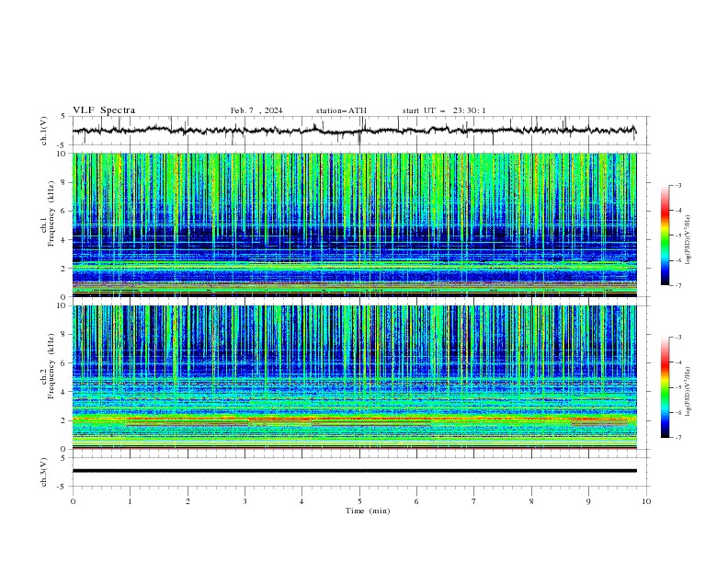
Task: Click ch.2 'Frequency (kHz)' axis label
Action: [x=51, y=365]
